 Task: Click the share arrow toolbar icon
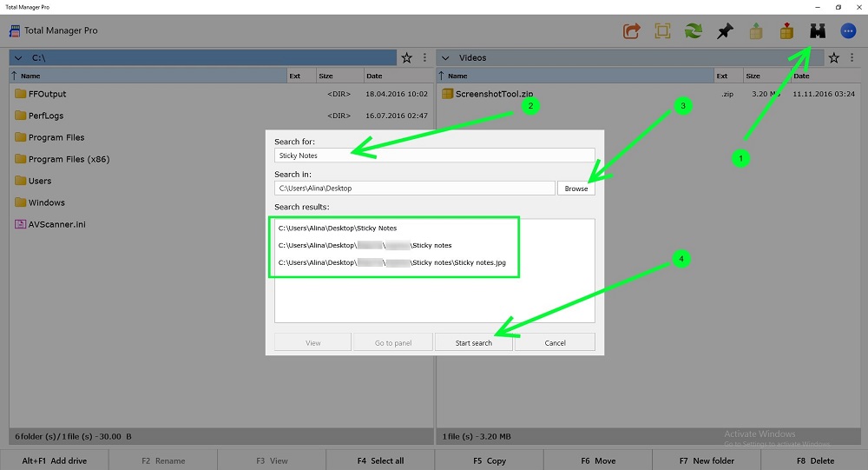631,31
